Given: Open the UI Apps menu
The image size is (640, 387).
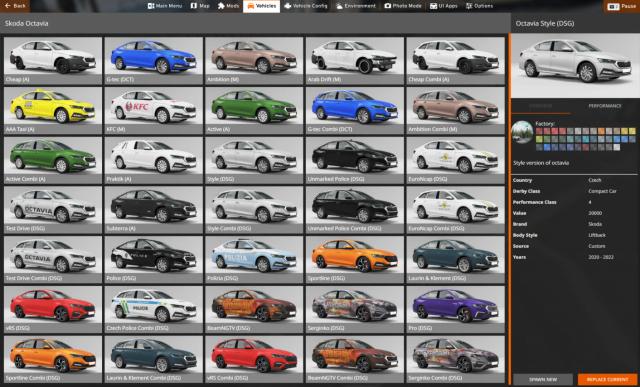Looking at the screenshot, I should 444,6.
